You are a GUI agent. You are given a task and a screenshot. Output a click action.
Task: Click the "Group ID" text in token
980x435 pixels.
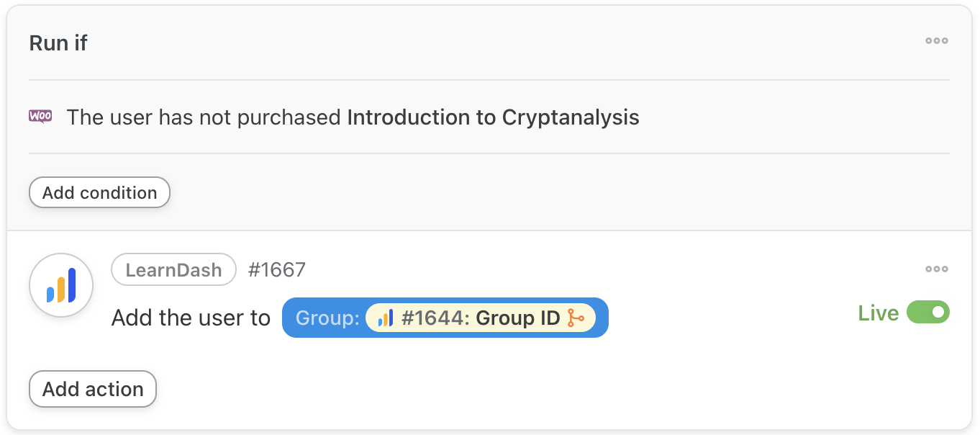[x=518, y=318]
